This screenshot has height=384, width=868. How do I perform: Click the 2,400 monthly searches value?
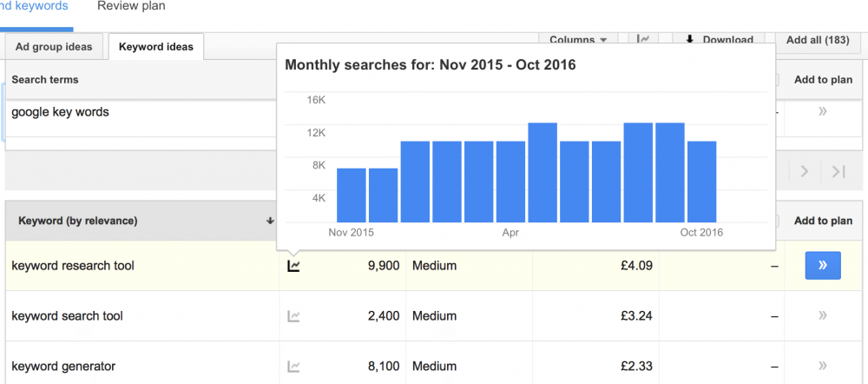[x=383, y=316]
